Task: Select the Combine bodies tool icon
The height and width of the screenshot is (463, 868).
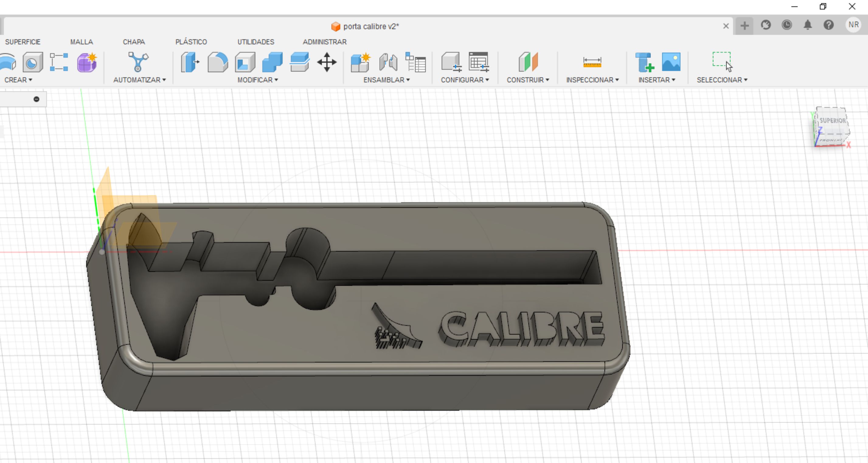Action: (x=272, y=62)
